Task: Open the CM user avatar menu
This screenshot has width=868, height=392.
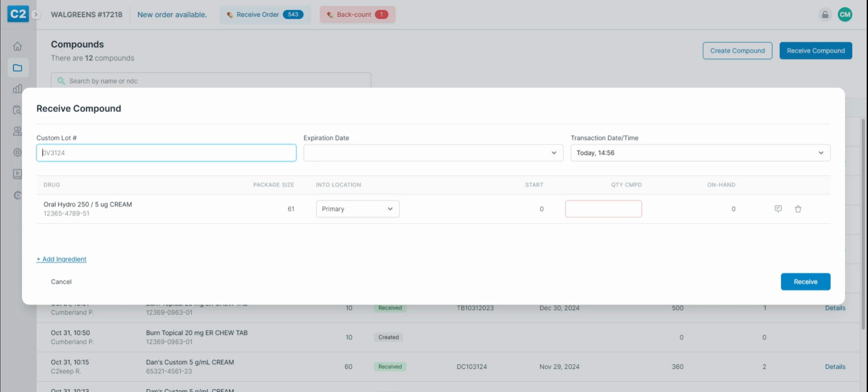Action: [x=845, y=15]
